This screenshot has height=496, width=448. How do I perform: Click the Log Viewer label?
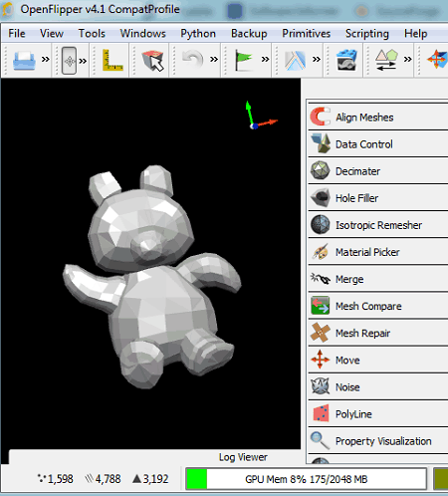(243, 457)
